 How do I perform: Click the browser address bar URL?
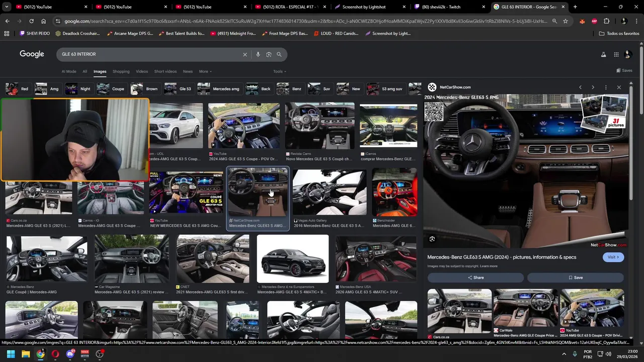coord(305,21)
